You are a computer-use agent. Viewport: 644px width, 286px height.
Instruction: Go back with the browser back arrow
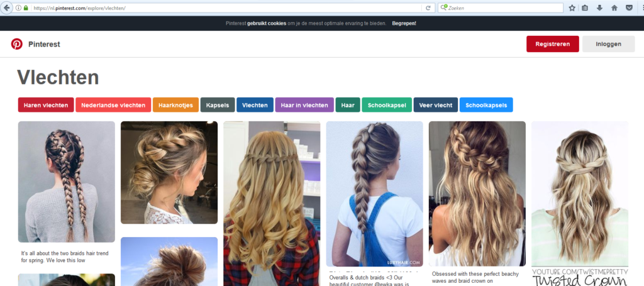pyautogui.click(x=6, y=8)
